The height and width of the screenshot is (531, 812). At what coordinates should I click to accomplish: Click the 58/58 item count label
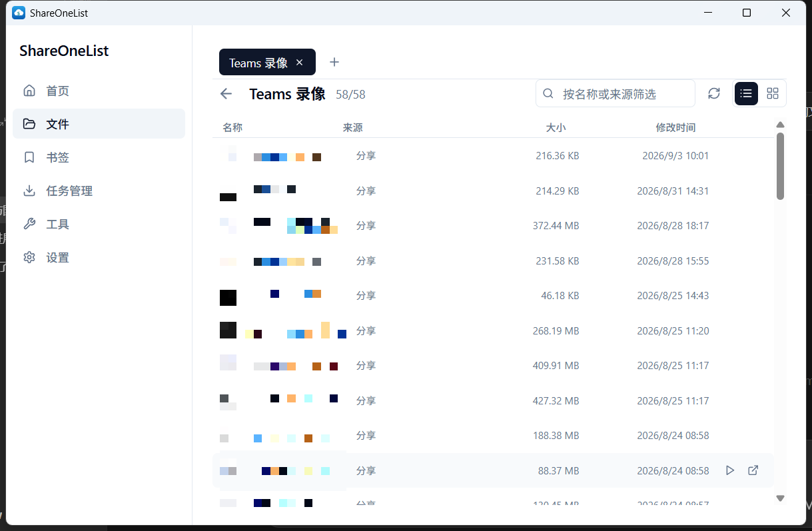[x=350, y=95]
